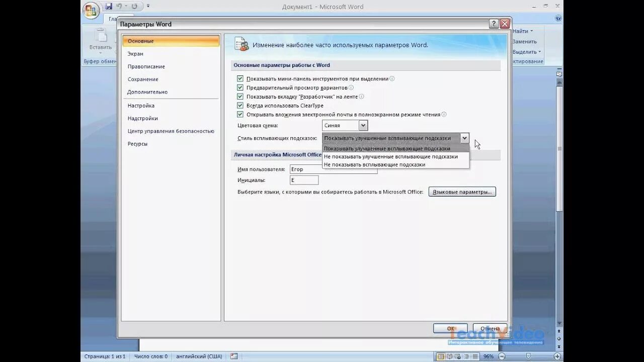Toggle Показывать мини-панель инструментов checkbox
This screenshot has width=644, height=362.
(240, 78)
